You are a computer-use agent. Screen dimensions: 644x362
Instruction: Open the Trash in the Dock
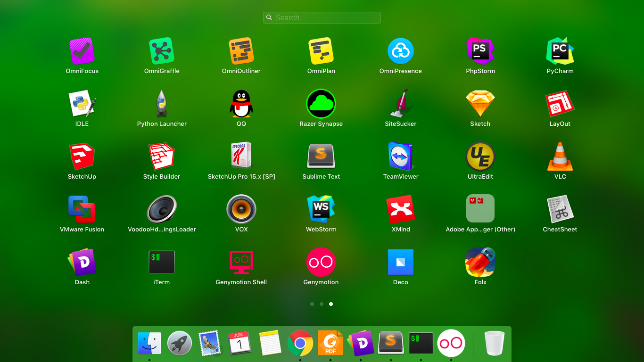coord(495,343)
